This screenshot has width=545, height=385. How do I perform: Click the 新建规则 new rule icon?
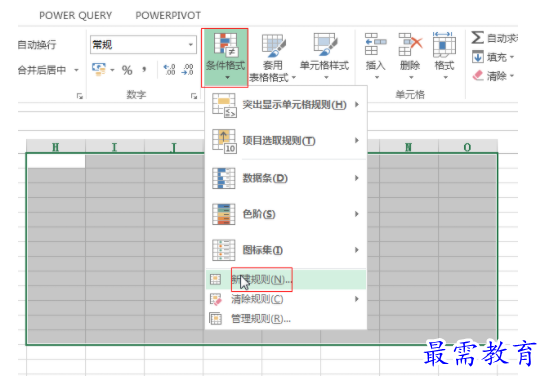point(215,279)
